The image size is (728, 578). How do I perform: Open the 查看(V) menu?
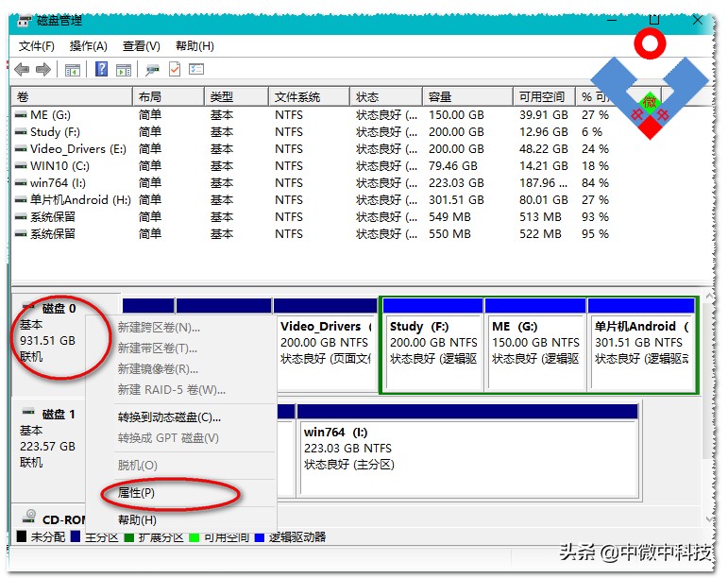coord(141,46)
